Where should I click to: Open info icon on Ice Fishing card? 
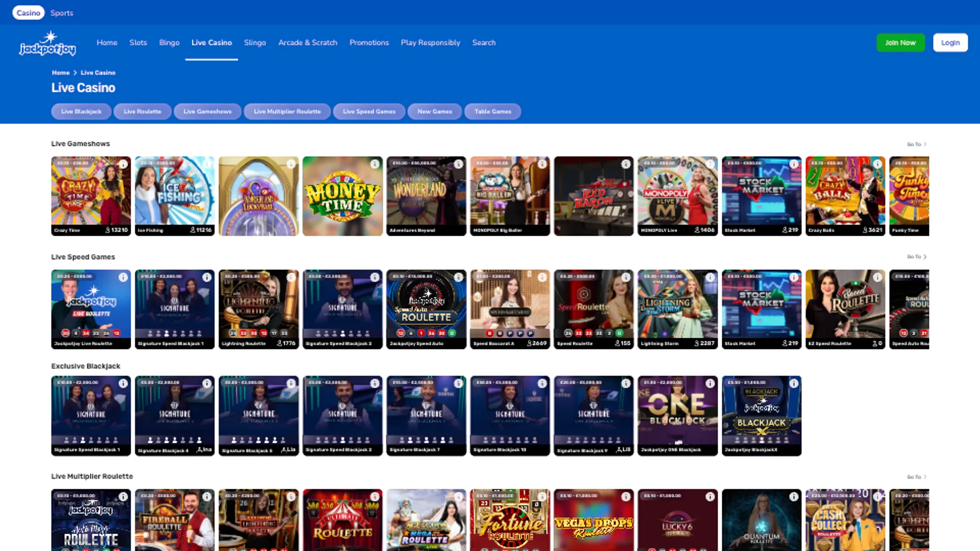207,164
